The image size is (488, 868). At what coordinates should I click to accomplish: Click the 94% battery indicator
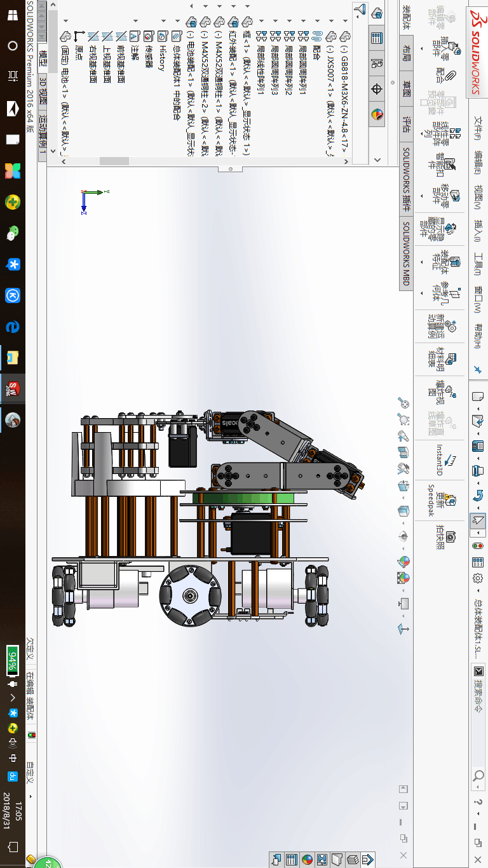click(x=13, y=660)
